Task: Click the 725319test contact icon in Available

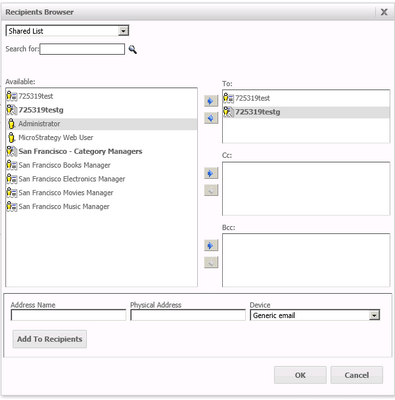Action: [12, 96]
